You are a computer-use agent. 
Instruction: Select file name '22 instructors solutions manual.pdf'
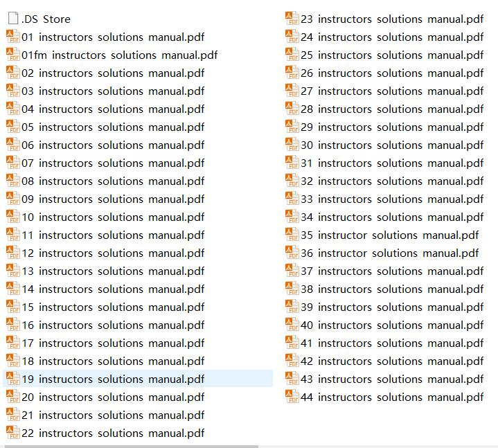[x=113, y=433]
